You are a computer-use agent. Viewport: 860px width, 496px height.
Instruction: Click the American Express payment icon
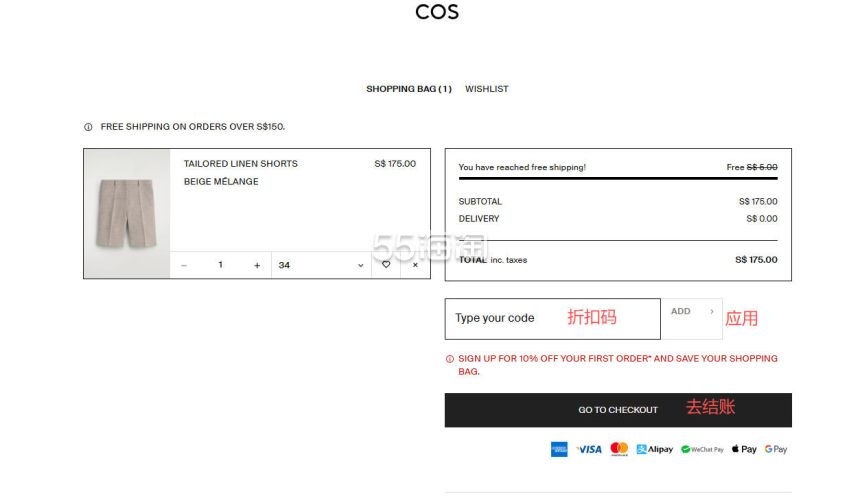pyautogui.click(x=559, y=450)
